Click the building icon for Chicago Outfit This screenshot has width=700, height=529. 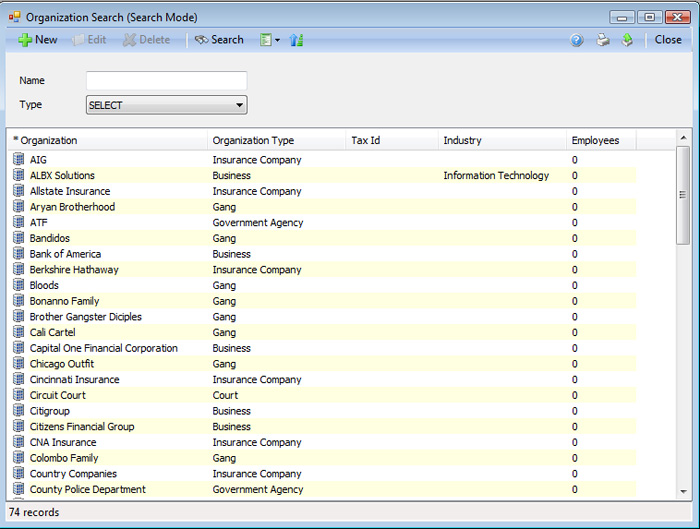point(18,363)
